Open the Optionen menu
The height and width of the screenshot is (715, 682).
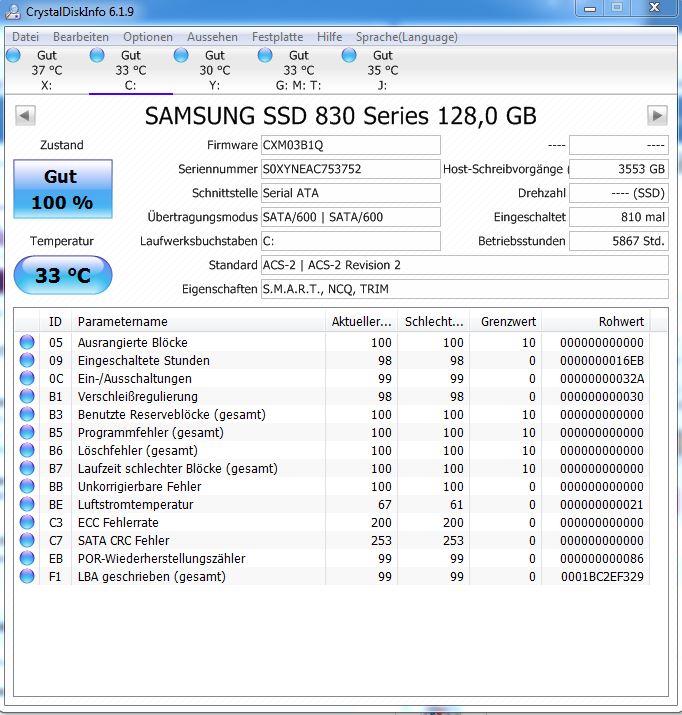tap(148, 37)
